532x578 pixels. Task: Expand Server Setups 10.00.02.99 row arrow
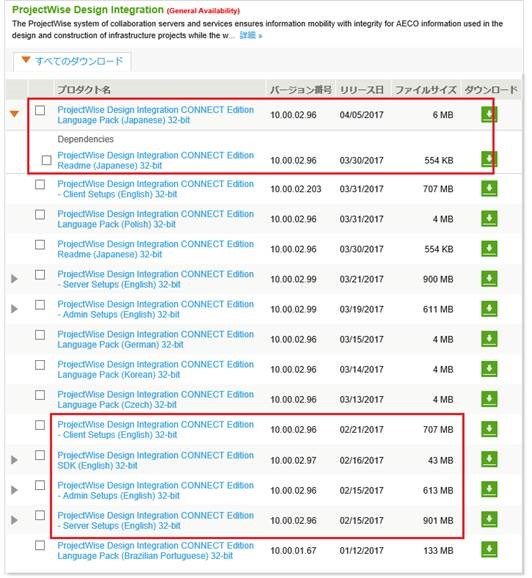14,279
